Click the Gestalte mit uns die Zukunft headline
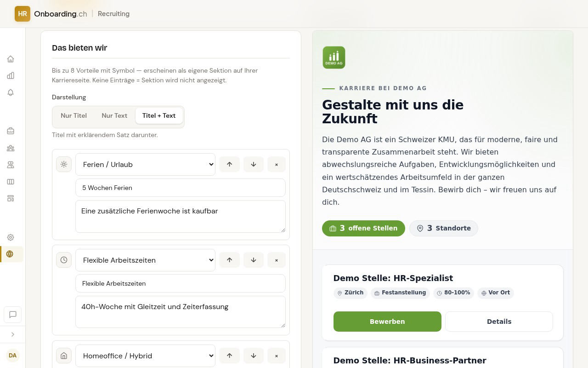 click(x=393, y=112)
